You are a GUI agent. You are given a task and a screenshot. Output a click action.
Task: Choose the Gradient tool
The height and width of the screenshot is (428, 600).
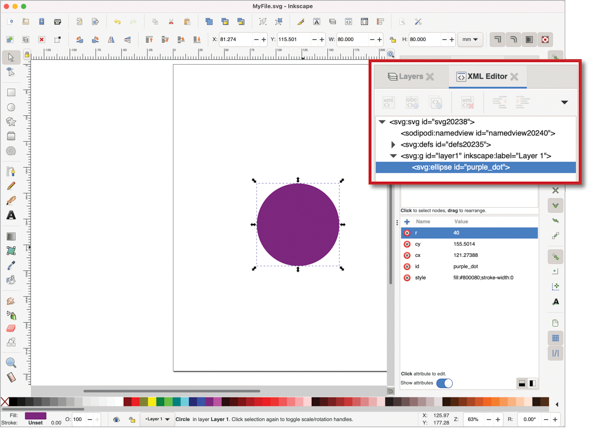tap(11, 236)
